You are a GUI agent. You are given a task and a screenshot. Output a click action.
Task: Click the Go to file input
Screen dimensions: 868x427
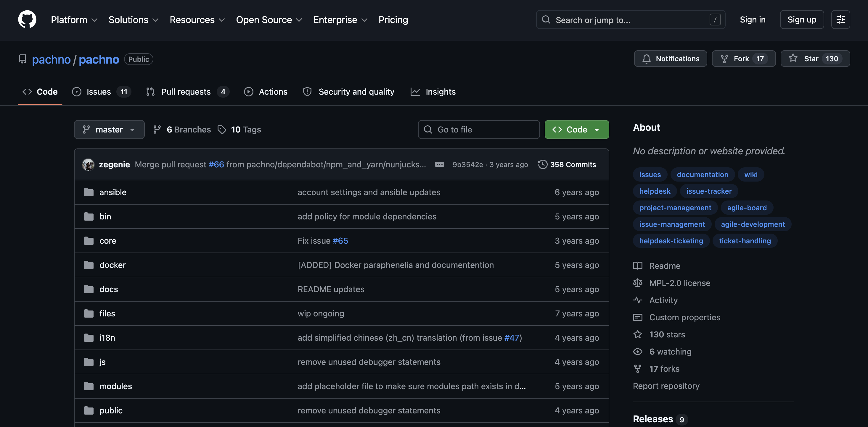(x=478, y=130)
